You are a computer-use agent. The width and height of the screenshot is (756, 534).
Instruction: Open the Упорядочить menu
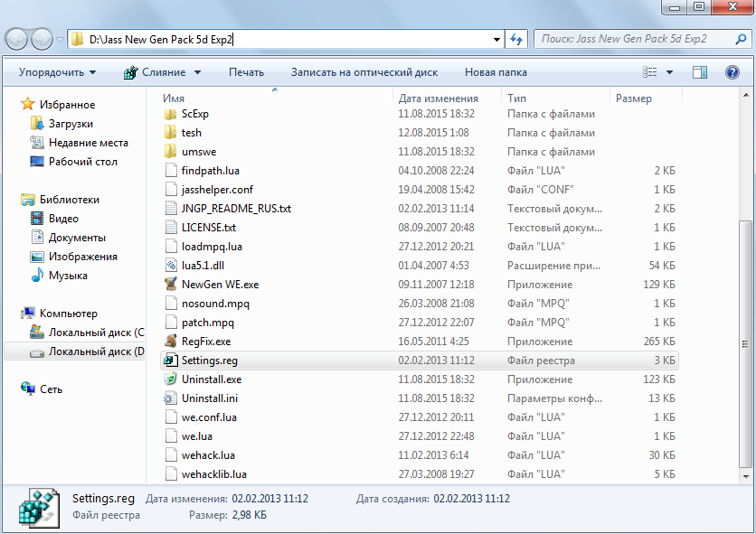click(x=57, y=72)
